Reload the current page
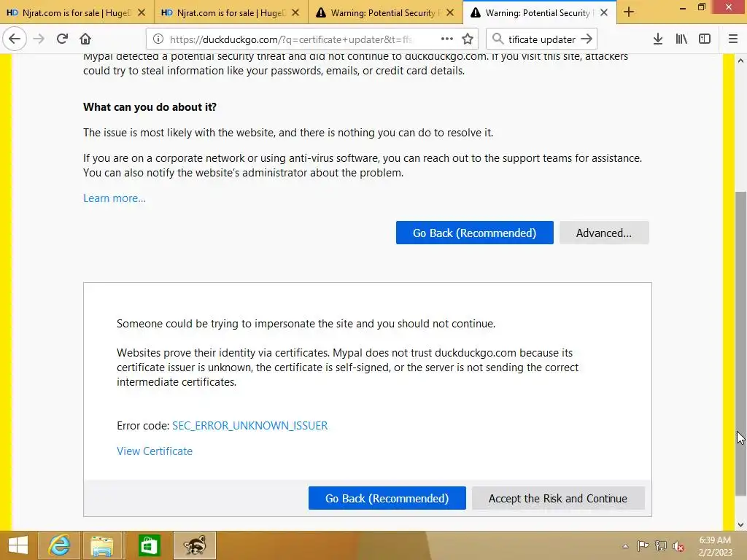Image resolution: width=747 pixels, height=560 pixels. pos(62,39)
